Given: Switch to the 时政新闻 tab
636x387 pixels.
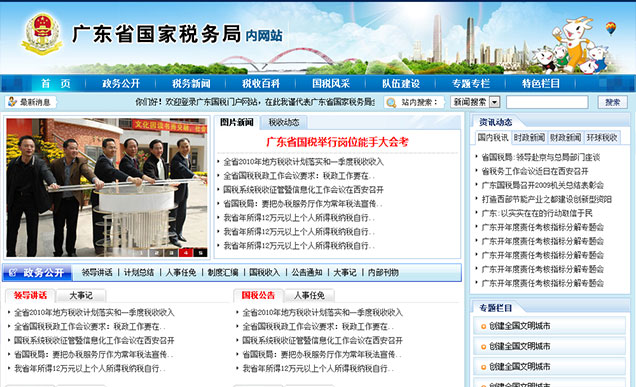Looking at the screenshot, I should (529, 138).
